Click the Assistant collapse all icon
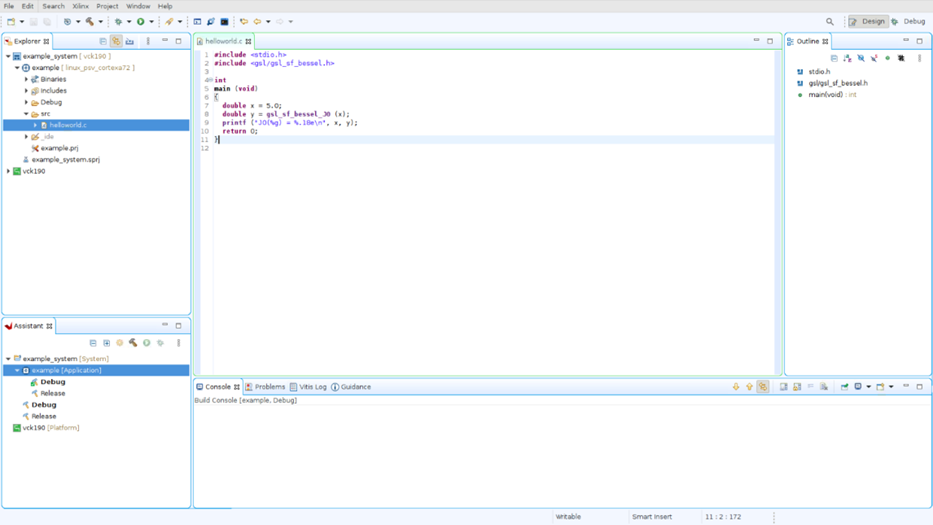933x525 pixels. [93, 343]
